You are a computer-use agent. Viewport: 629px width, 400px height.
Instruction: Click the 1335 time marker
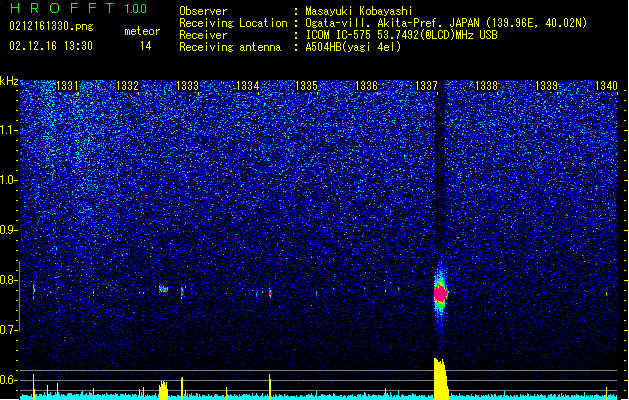coord(306,86)
